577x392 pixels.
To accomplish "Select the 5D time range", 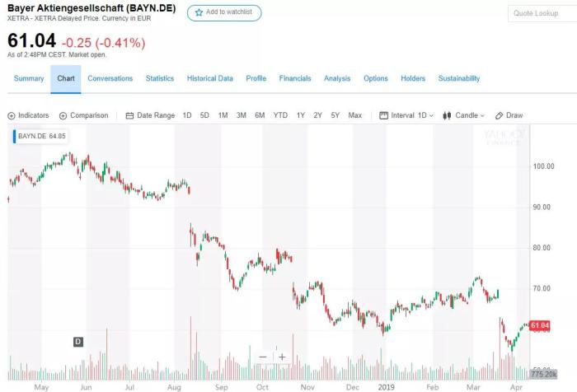I will point(204,115).
